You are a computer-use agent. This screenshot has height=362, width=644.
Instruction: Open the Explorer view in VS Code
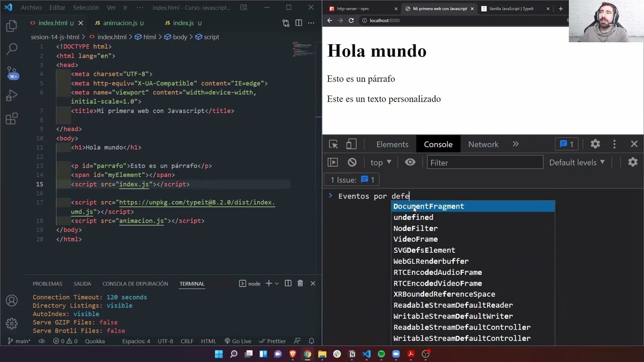tap(12, 26)
